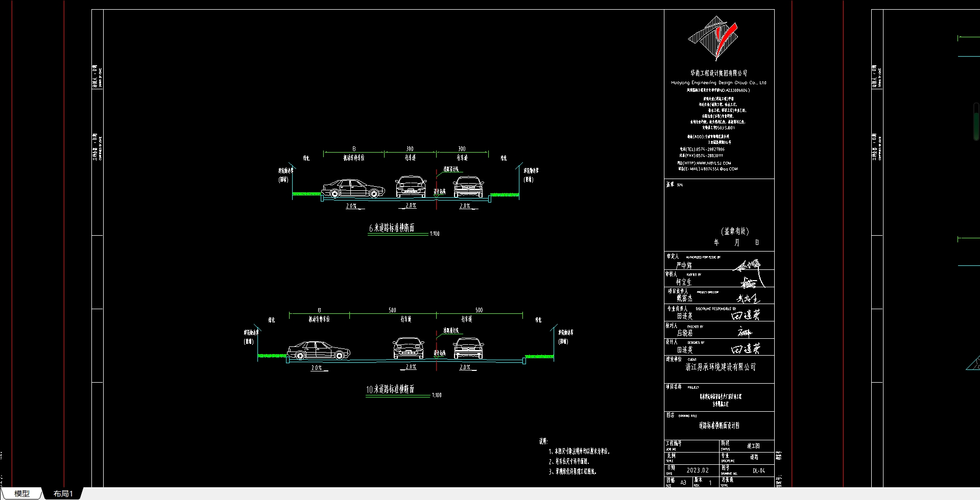Pick the 机动车停车位 label in 6米 section
The width and height of the screenshot is (980, 500).
pos(354,158)
